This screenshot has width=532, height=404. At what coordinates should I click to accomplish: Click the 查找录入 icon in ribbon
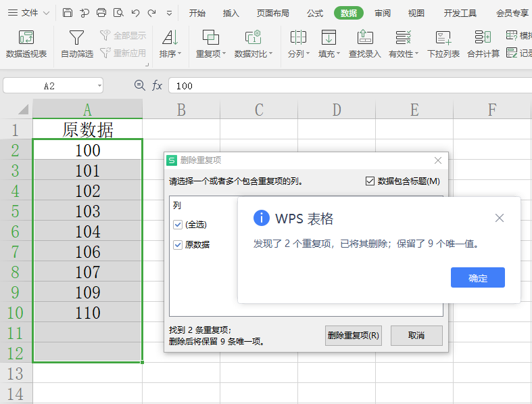pyautogui.click(x=365, y=38)
